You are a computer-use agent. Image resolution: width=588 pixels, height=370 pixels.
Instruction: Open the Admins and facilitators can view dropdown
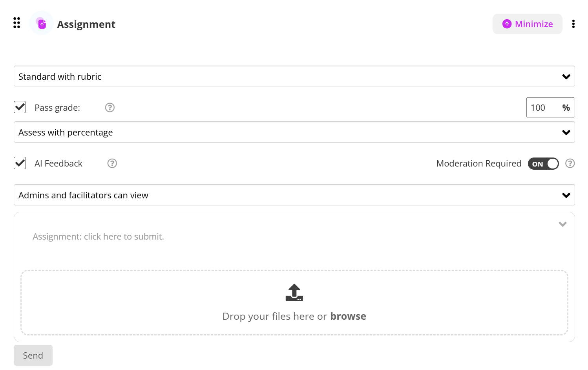point(294,195)
